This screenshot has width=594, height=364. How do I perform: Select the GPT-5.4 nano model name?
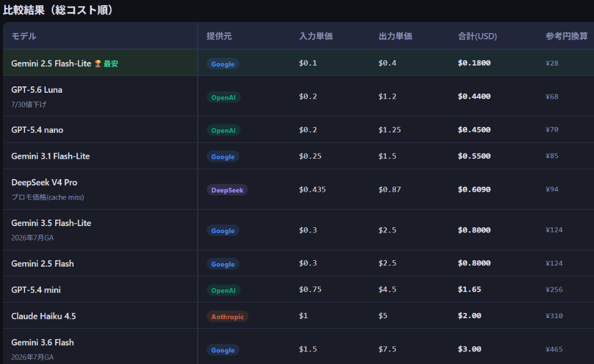pyautogui.click(x=37, y=130)
